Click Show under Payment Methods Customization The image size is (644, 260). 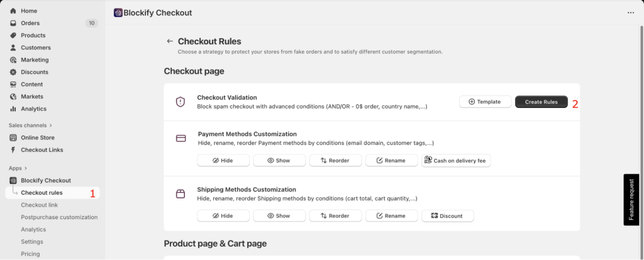click(x=279, y=161)
